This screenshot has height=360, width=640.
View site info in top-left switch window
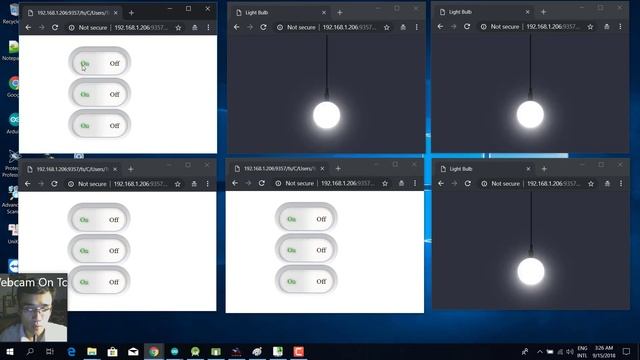(71, 28)
